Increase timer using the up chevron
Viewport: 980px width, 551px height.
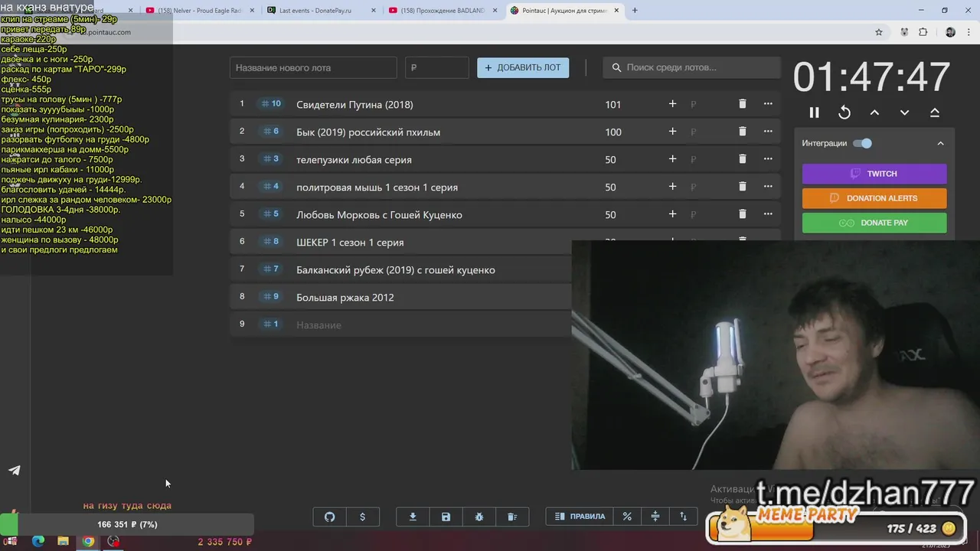874,112
